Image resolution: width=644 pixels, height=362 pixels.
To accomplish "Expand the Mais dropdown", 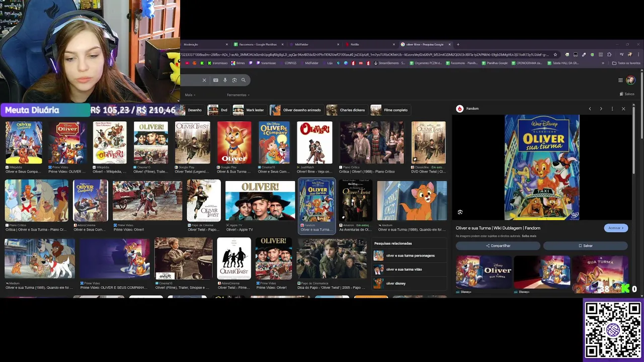I will (190, 95).
